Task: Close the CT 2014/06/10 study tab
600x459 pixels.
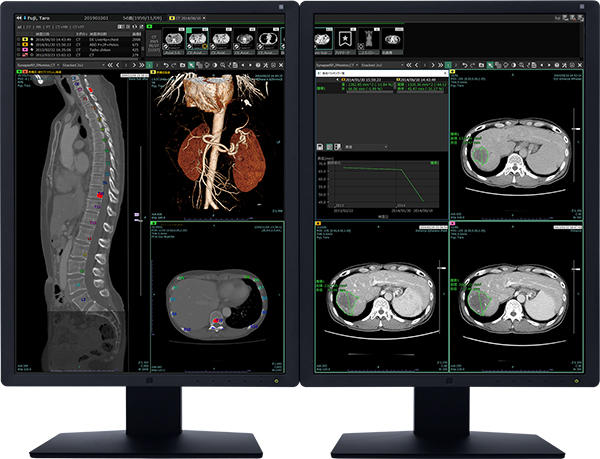Action: pos(204,18)
